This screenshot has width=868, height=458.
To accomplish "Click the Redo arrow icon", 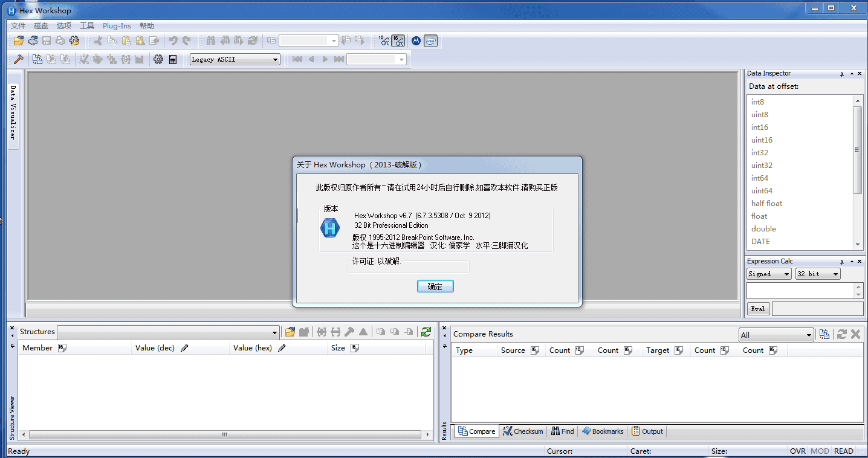I will (187, 40).
